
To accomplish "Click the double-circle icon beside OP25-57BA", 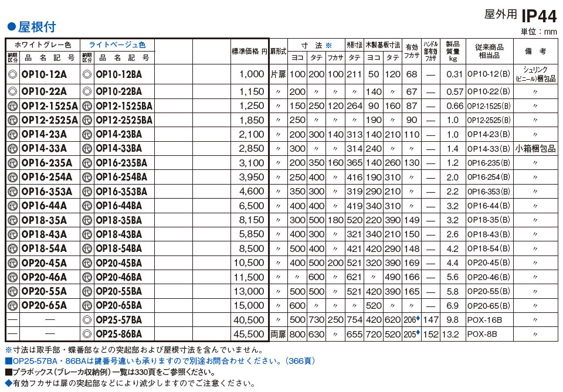I will pos(87,320).
